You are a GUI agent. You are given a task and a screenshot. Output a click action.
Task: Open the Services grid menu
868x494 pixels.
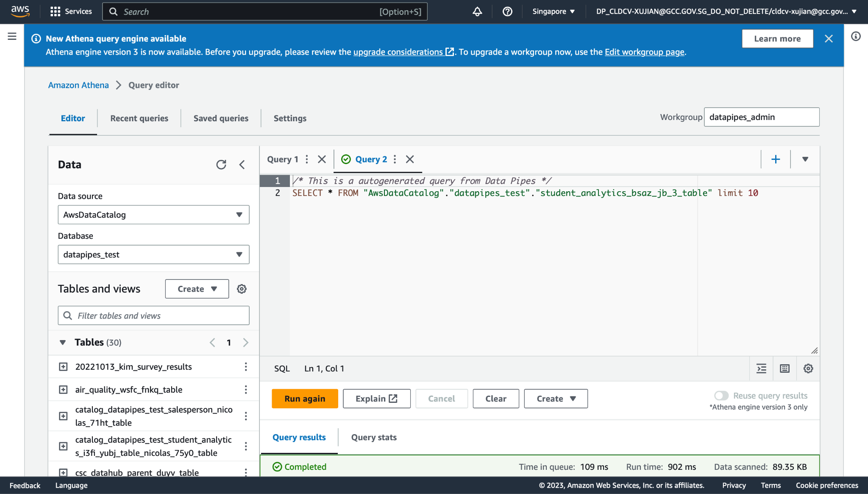[x=71, y=11]
